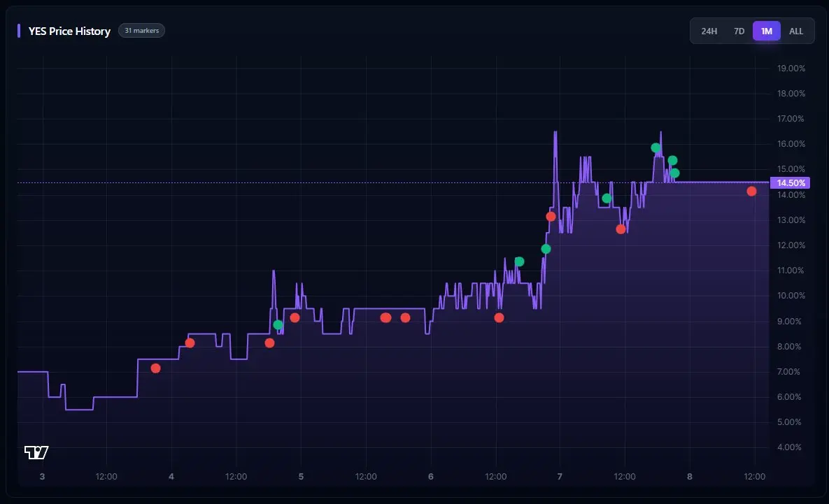Click the red marker near 7.00%
The height and width of the screenshot is (504, 829).
(x=155, y=368)
